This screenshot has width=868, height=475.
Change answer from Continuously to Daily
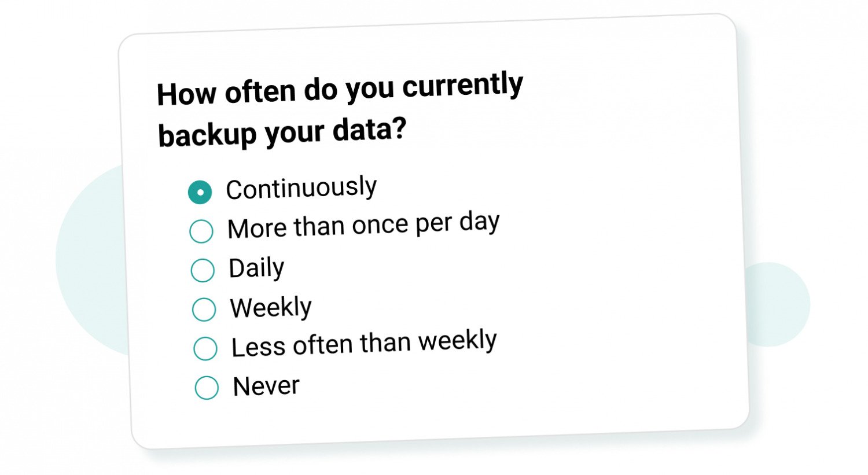(x=203, y=270)
